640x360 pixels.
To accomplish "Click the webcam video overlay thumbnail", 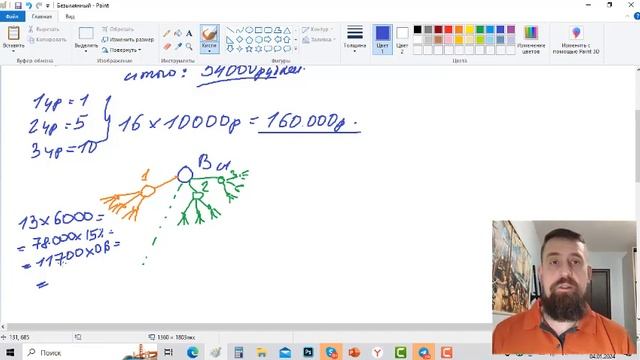I will point(564,287).
